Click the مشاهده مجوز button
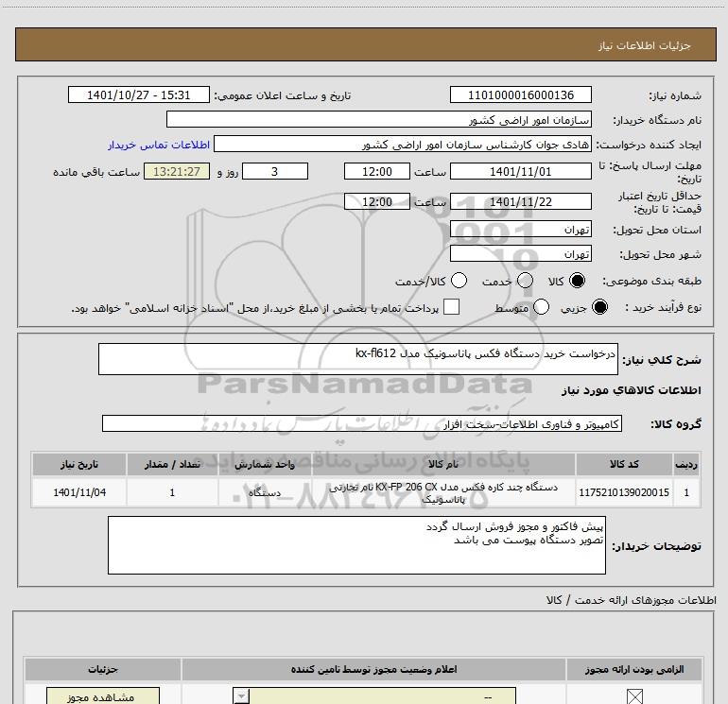This screenshot has height=704, width=728. click(103, 696)
